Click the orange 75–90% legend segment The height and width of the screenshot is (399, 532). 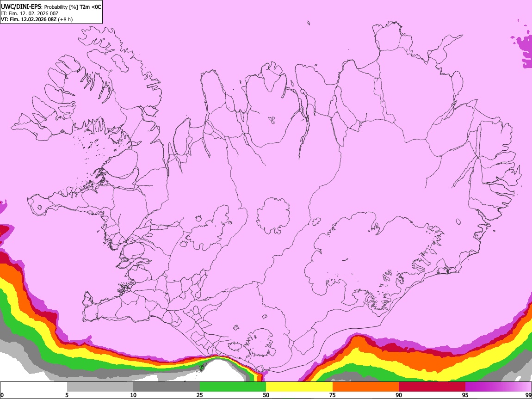click(x=366, y=387)
